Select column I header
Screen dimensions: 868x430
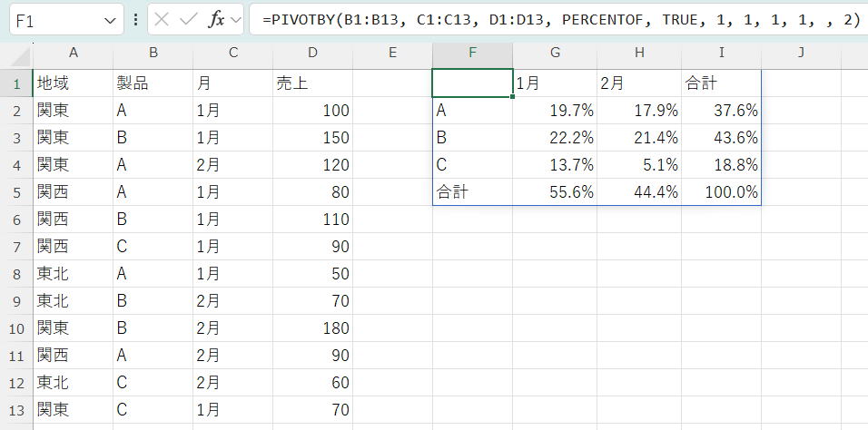point(721,54)
